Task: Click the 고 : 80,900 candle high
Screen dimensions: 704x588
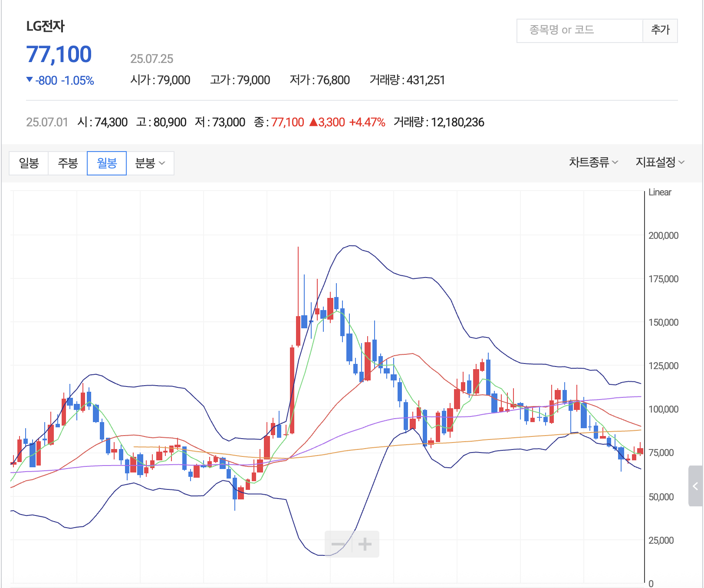Action: [161, 122]
